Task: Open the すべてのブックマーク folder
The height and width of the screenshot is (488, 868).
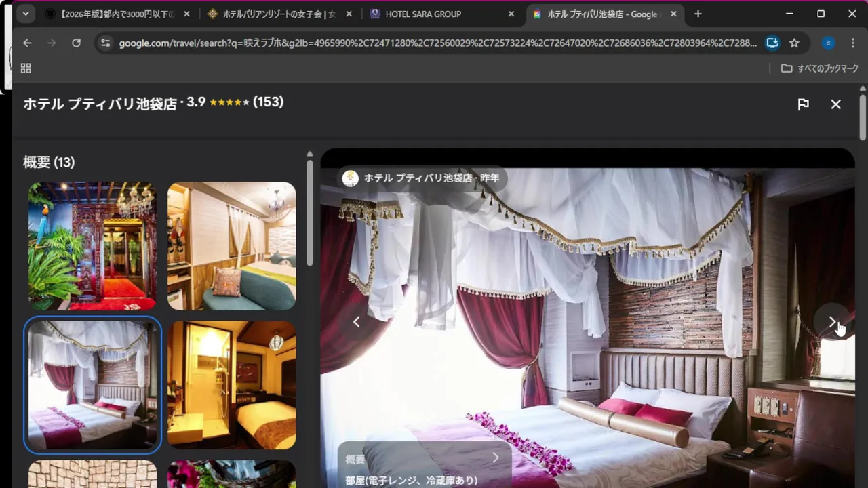Action: (820, 68)
